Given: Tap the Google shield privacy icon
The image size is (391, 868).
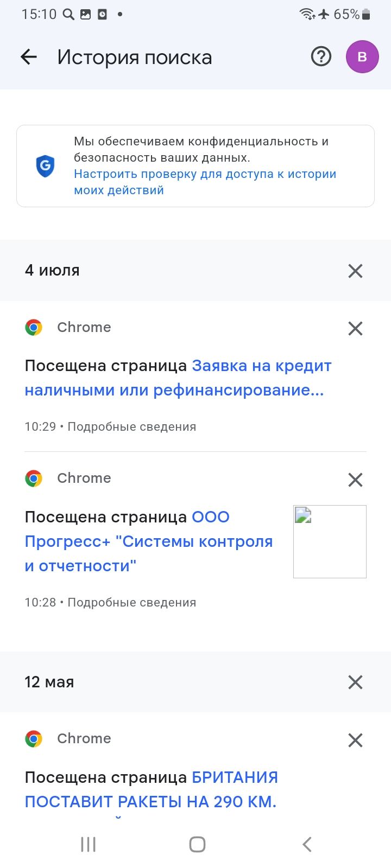Looking at the screenshot, I should (46, 165).
